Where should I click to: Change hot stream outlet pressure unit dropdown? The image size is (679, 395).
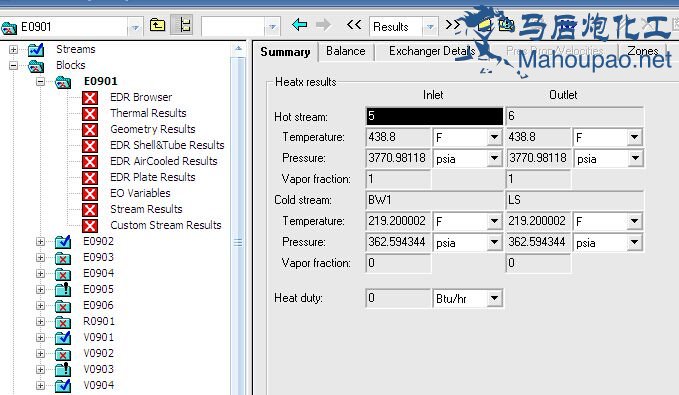coord(634,158)
